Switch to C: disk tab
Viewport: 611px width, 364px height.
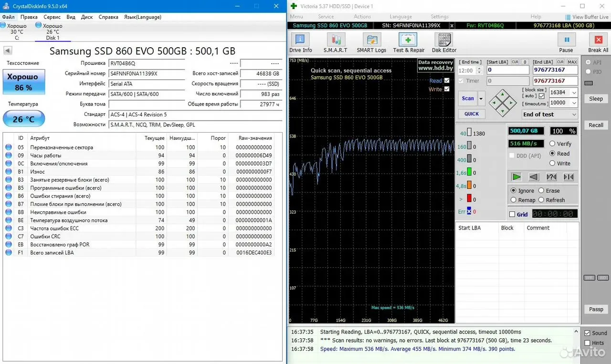point(16,31)
